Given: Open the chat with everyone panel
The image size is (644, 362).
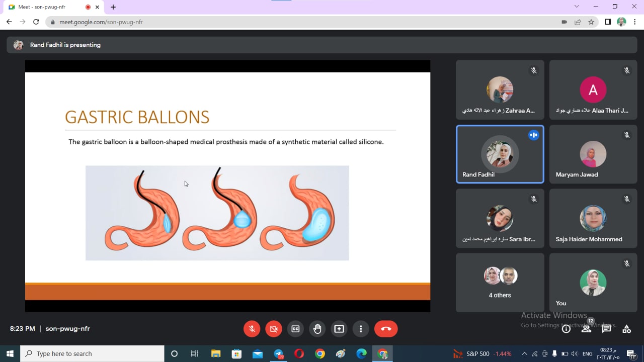Looking at the screenshot, I should click(x=606, y=329).
